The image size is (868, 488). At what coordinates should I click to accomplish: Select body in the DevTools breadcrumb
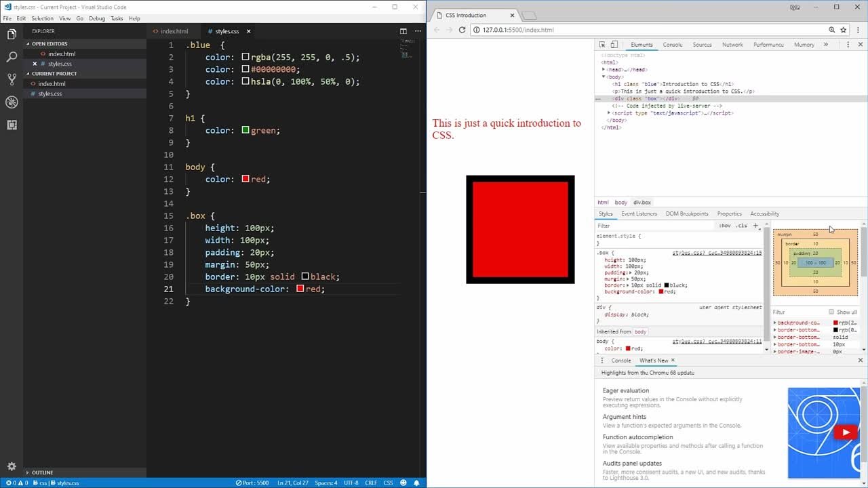point(620,203)
